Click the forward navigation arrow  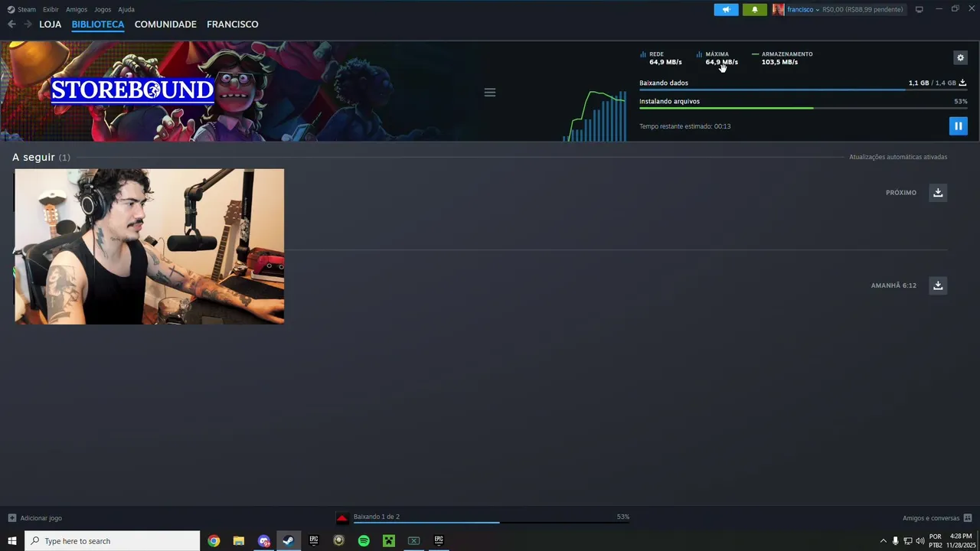pos(28,24)
